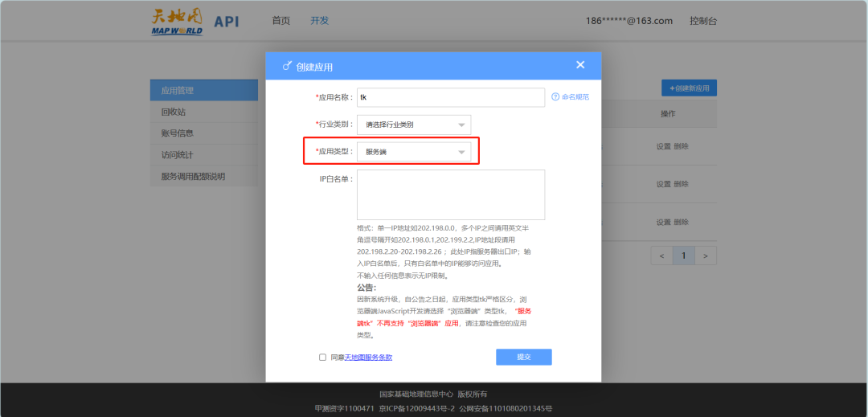Switch to the 开发 navigation tab

pos(319,21)
